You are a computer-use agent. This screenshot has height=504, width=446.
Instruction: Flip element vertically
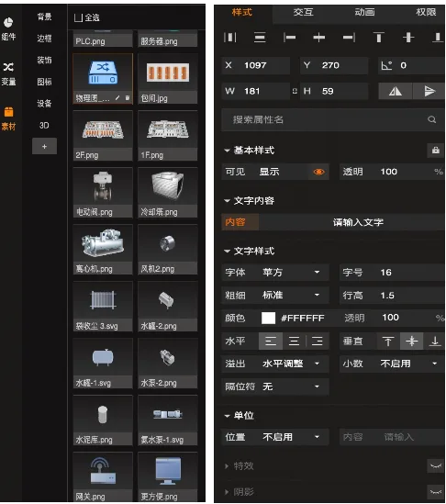[x=429, y=91]
